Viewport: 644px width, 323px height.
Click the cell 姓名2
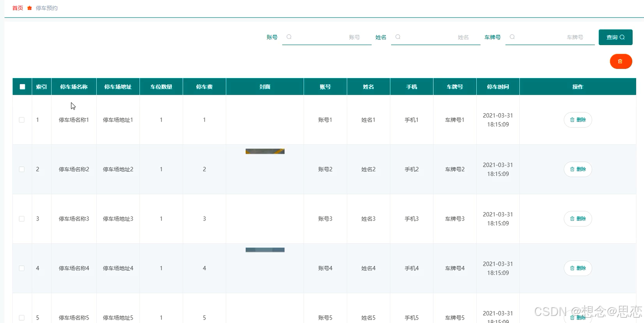click(369, 169)
